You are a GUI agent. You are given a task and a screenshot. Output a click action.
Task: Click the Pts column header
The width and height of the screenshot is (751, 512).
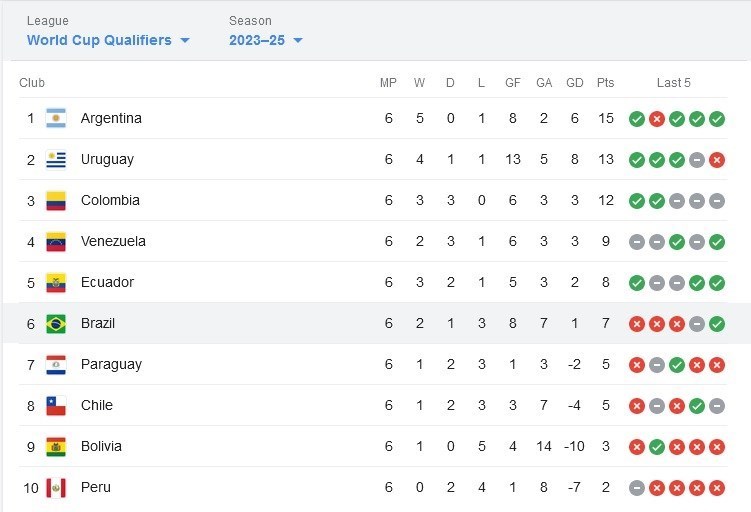click(605, 83)
